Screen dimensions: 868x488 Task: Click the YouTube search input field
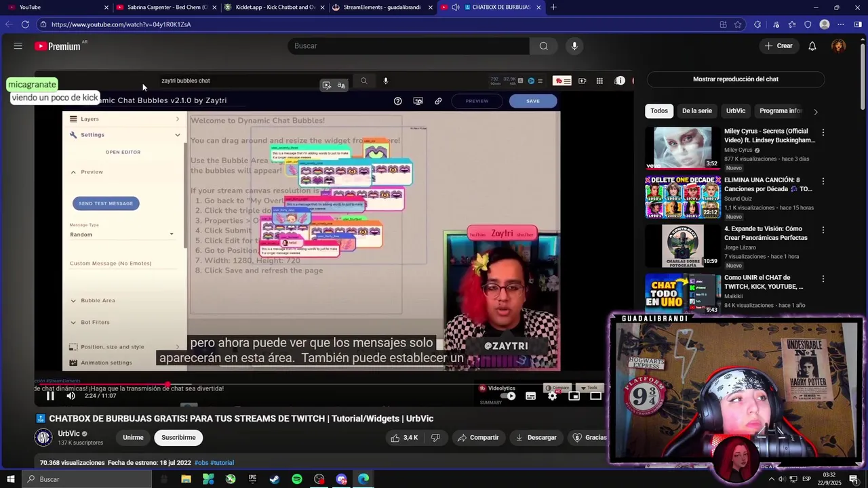pos(408,46)
